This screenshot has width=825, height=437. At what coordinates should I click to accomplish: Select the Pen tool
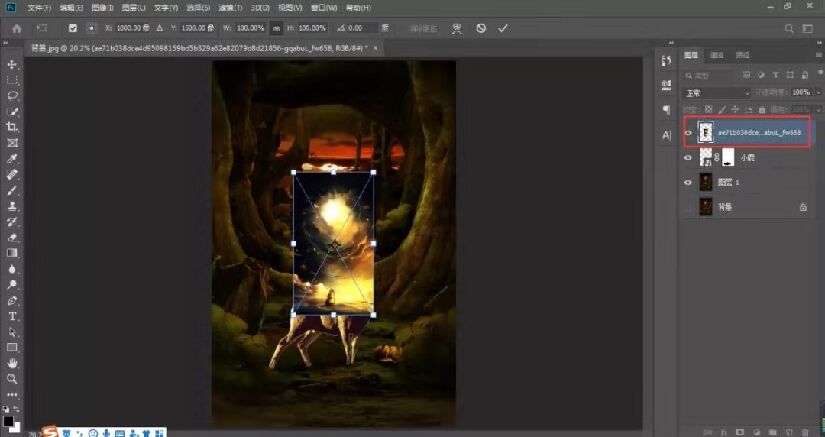[x=12, y=300]
